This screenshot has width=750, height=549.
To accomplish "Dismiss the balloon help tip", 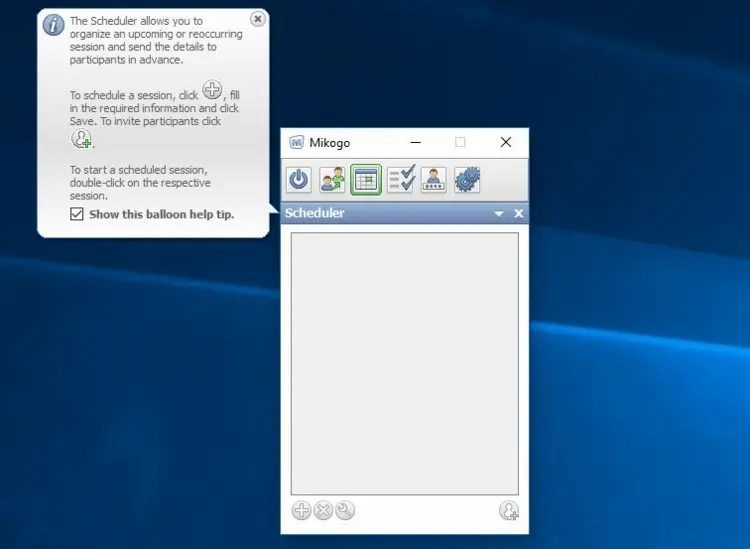I will pyautogui.click(x=257, y=19).
